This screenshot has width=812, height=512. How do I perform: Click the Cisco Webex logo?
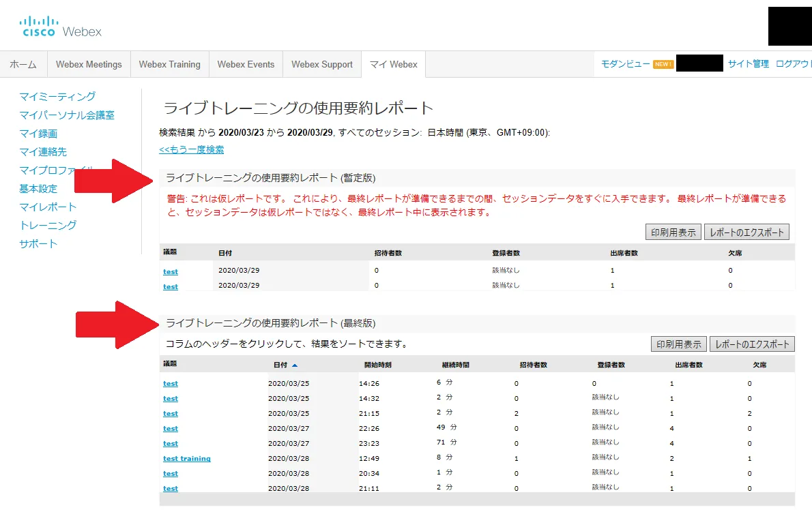tap(61, 27)
